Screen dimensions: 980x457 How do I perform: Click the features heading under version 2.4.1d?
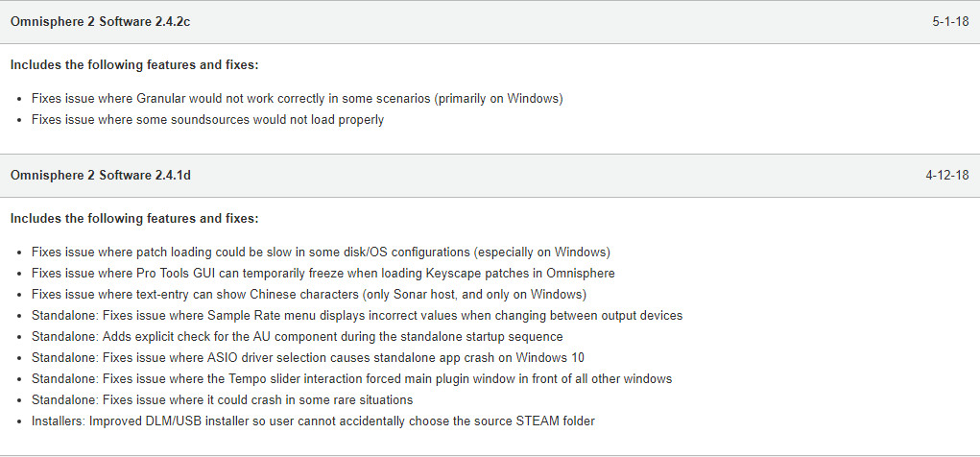[x=134, y=219]
